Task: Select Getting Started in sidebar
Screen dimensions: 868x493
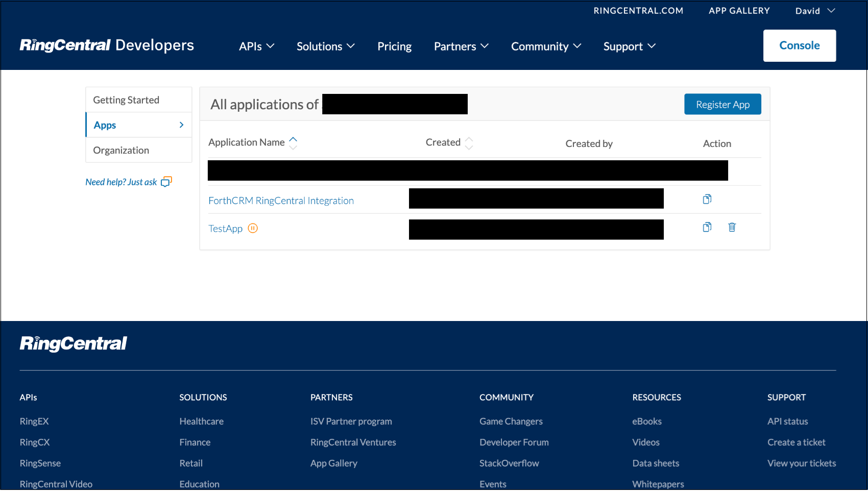Action: 139,100
